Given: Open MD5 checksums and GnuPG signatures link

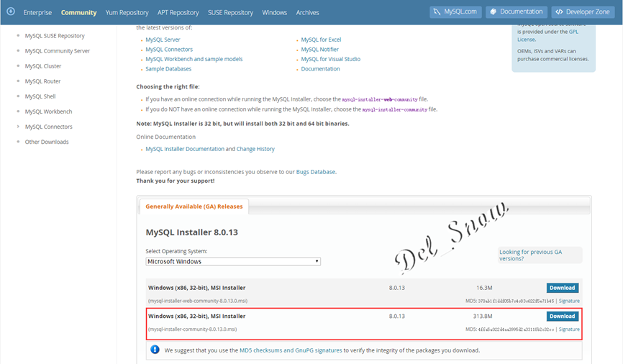Looking at the screenshot, I should coord(291,350).
